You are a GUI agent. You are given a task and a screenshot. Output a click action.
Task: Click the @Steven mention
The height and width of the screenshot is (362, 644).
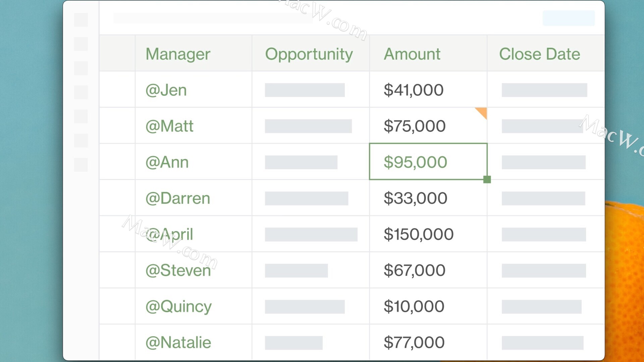coord(178,270)
